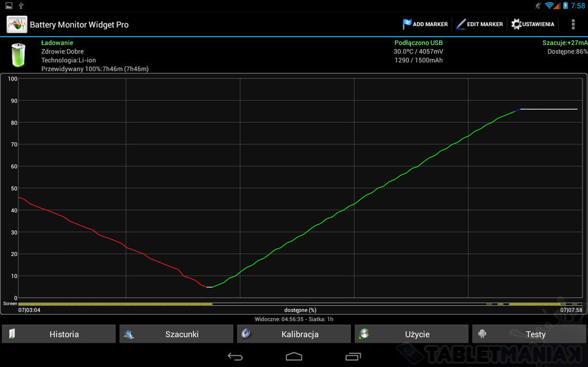This screenshot has height=367, width=588.
Task: Tap the muted sound status icon
Action: pyautogui.click(x=538, y=6)
